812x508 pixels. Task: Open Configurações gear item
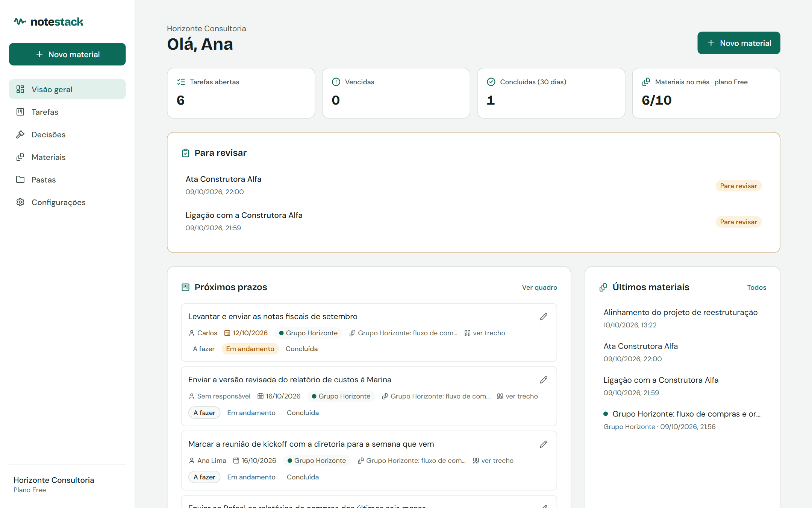(67, 202)
